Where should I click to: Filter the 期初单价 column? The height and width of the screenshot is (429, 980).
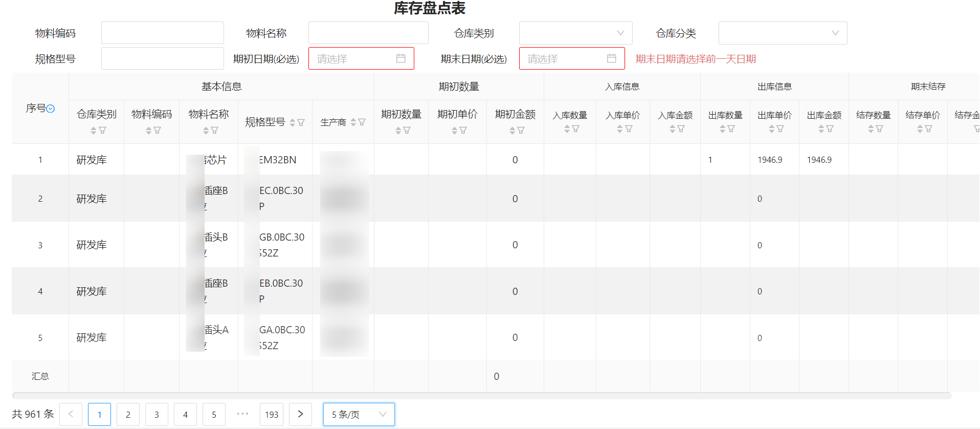coord(463,131)
